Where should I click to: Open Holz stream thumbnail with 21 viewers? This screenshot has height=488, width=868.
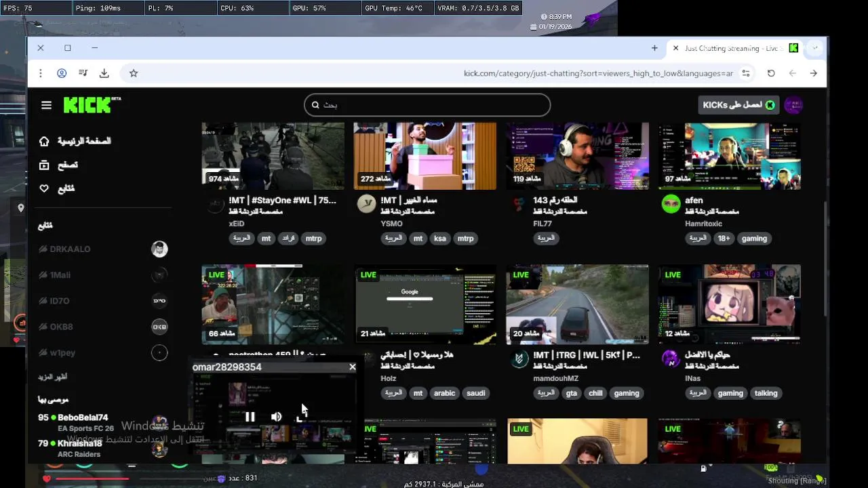425,304
